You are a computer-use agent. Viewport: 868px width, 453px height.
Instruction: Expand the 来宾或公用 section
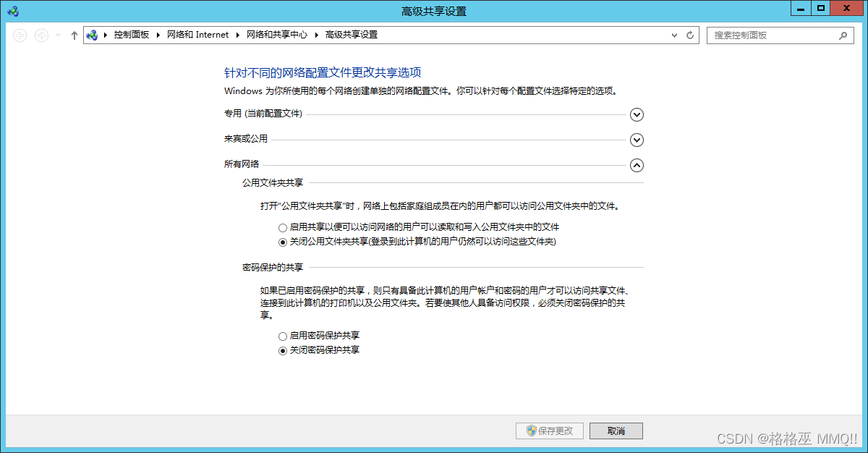[637, 140]
